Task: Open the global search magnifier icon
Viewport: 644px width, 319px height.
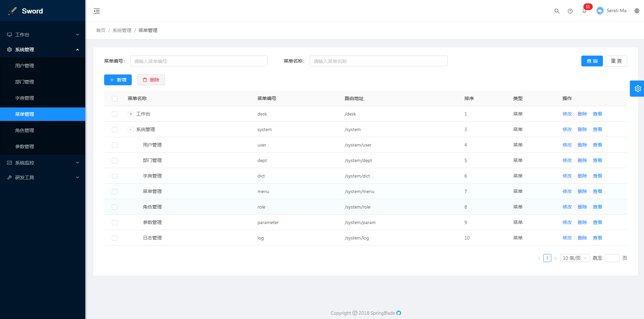Action: 557,11
